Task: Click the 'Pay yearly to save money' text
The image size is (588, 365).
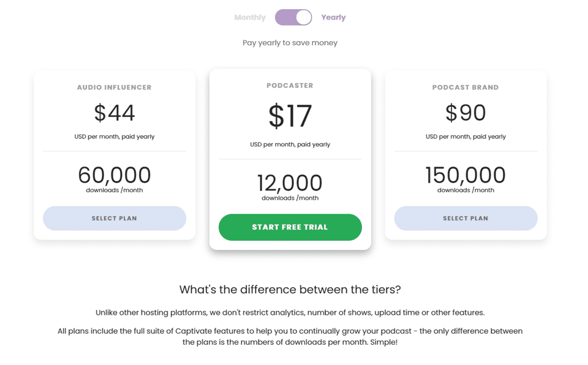Action: coord(290,42)
